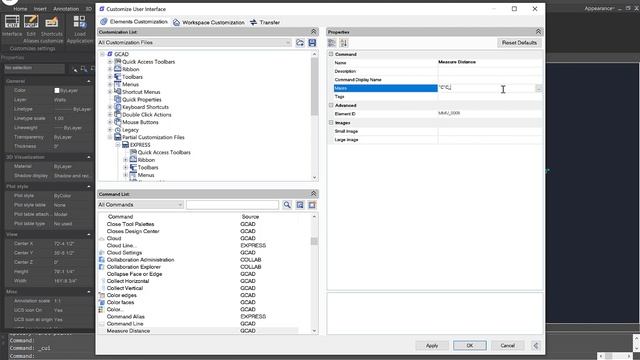Open the Annotation ribbon tab

tap(66, 9)
